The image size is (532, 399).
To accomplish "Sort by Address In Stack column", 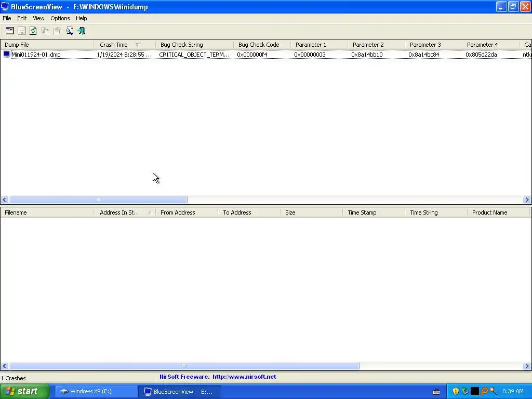I will tap(125, 212).
